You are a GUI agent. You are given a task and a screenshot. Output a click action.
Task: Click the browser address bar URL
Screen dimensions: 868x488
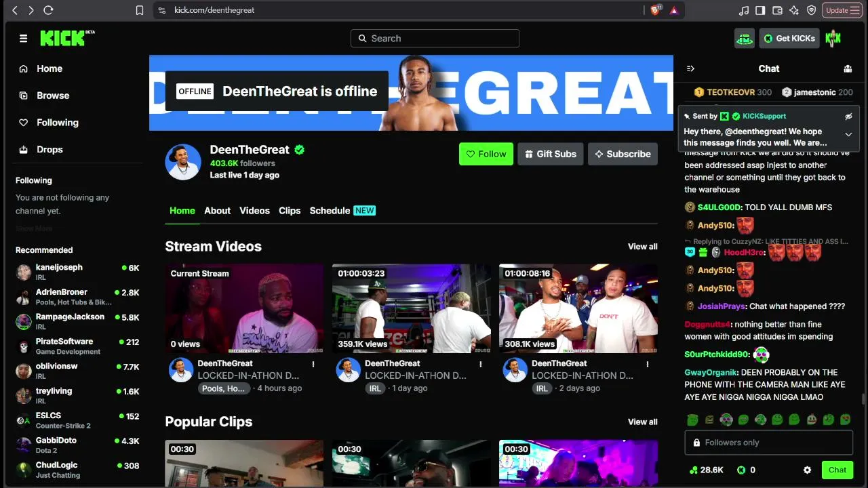point(214,10)
